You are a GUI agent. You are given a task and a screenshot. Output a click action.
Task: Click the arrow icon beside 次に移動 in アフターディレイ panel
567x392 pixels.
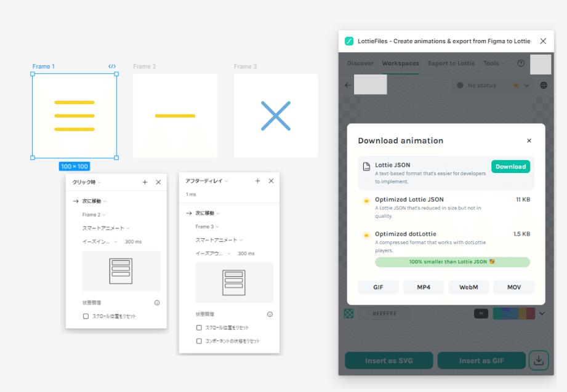click(x=189, y=213)
